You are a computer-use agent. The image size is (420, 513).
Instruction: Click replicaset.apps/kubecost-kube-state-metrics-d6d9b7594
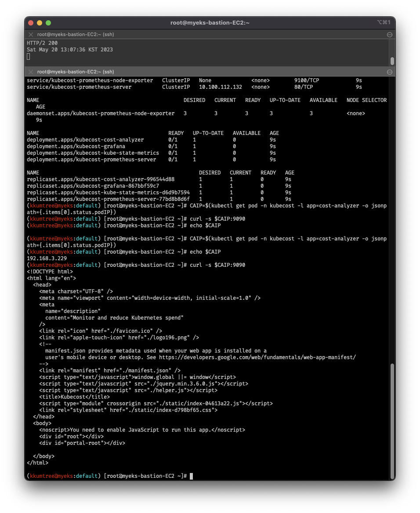pos(108,193)
